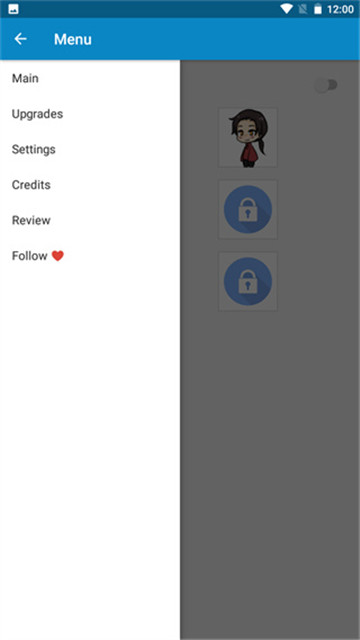The height and width of the screenshot is (640, 360).
Task: Tap the Wi-Fi signal icon
Action: [x=287, y=9]
